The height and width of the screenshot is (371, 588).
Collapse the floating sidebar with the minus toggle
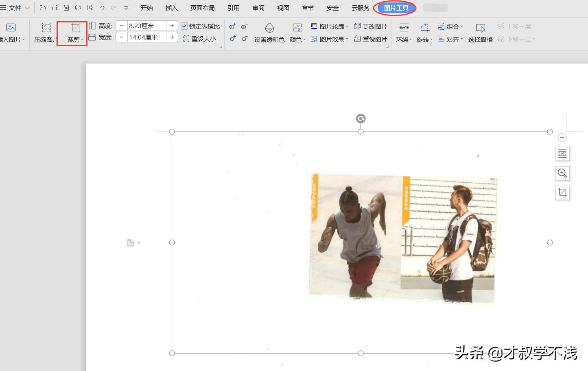point(562,138)
